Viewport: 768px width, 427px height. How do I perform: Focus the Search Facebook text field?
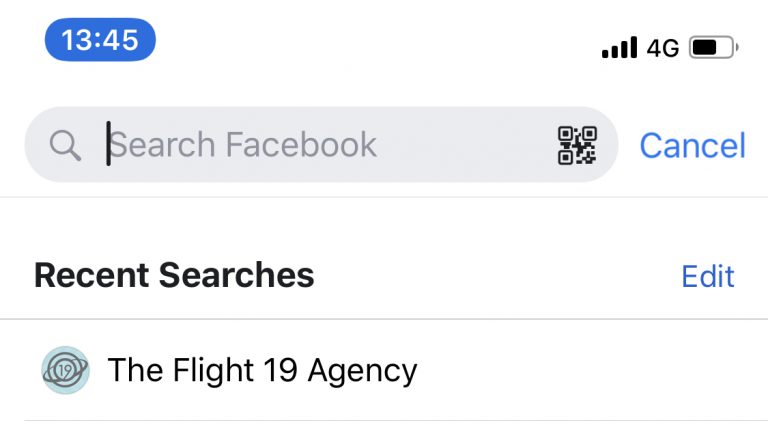click(x=321, y=144)
